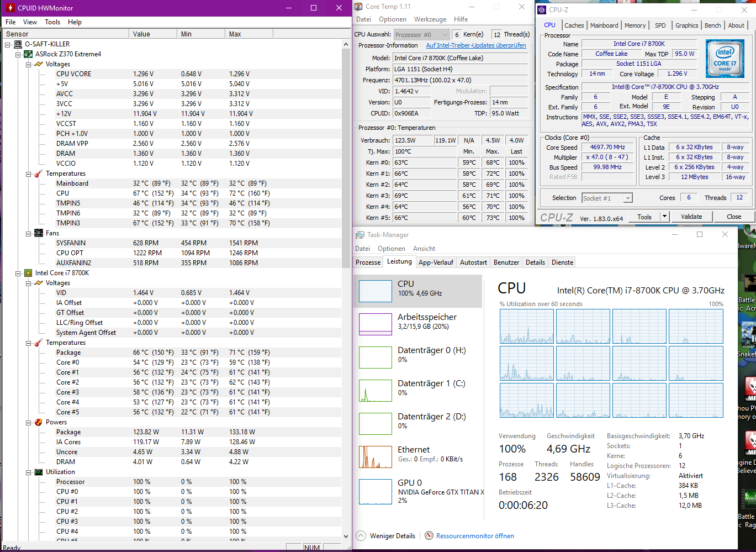Switch to Task-Manager Prozesse tab

368,262
